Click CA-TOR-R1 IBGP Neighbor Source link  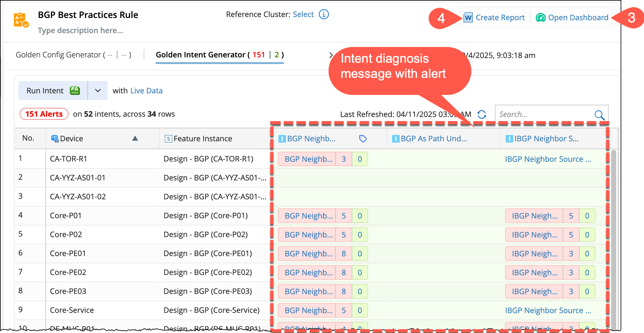(x=548, y=159)
